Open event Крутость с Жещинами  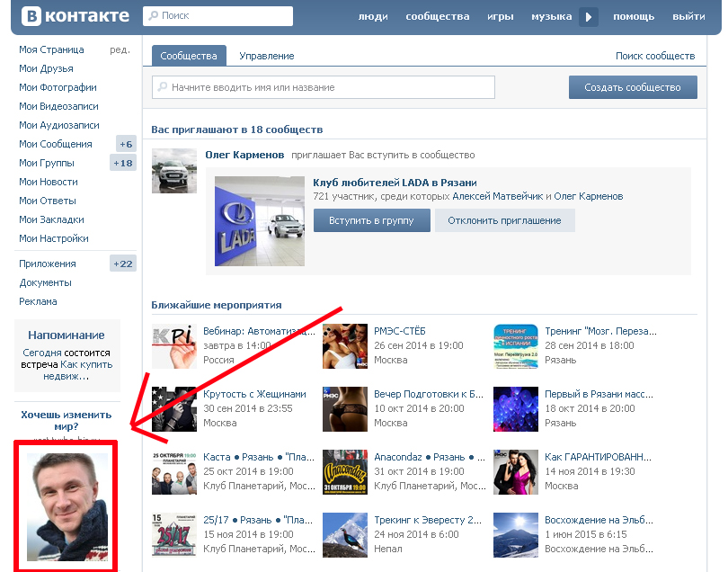point(255,394)
